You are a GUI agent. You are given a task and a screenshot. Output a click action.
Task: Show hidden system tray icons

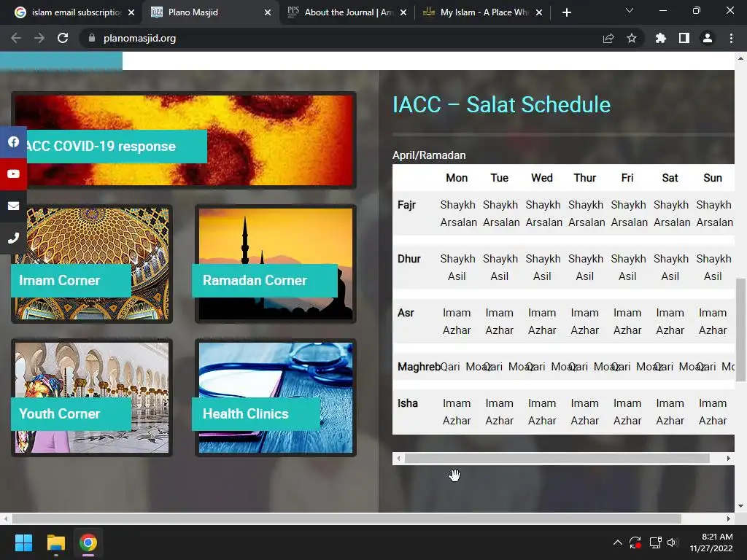(x=617, y=542)
